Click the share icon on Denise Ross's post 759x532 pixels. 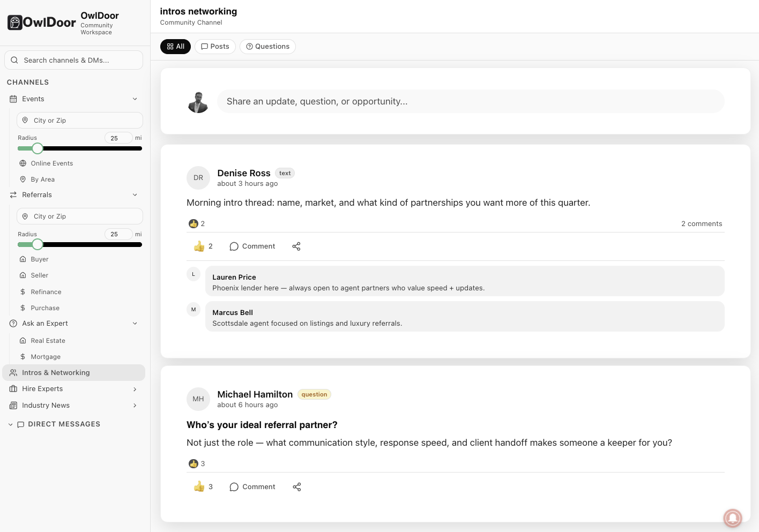coord(296,246)
